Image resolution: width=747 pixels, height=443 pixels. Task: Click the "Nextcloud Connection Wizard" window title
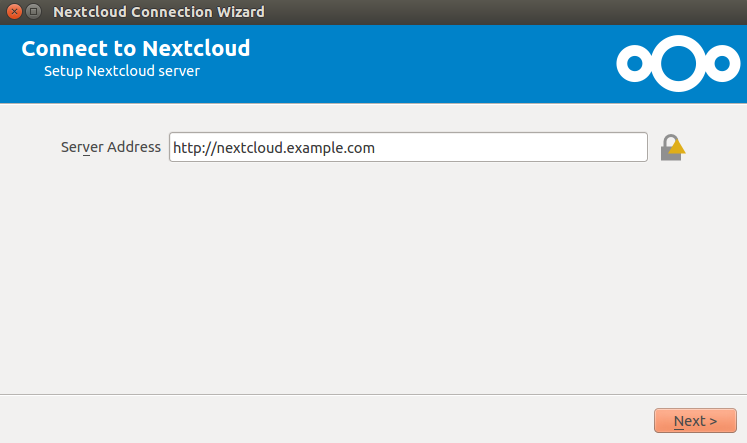[159, 11]
